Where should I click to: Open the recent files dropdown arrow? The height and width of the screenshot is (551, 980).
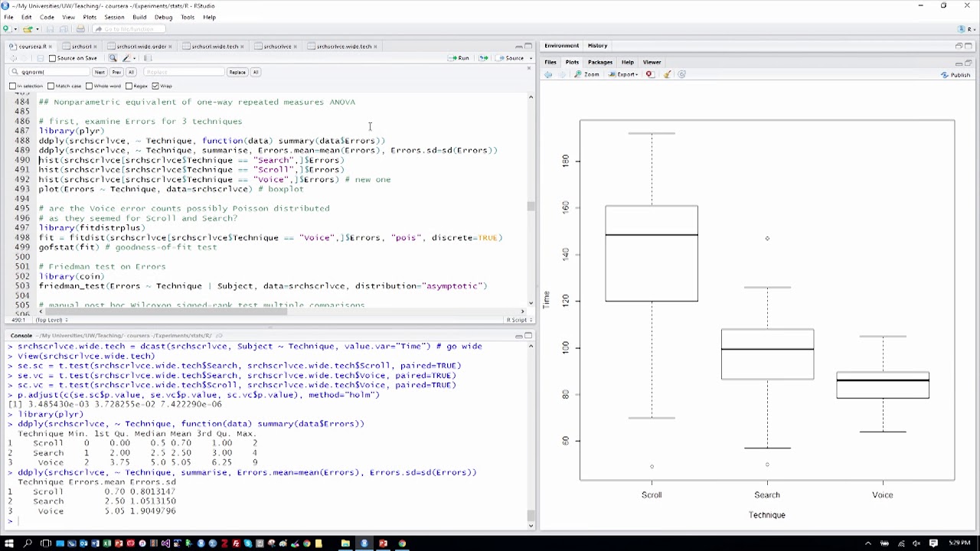(37, 29)
